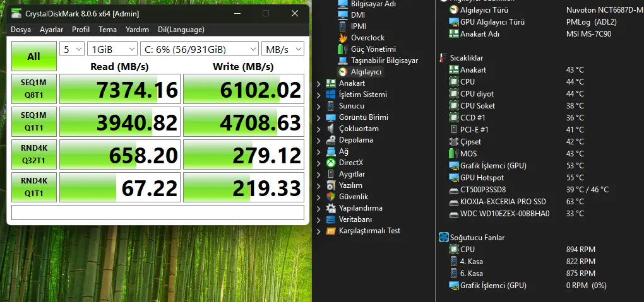This screenshot has width=644, height=302.
Task: Run all benchmarks with the All button
Action: coord(33,56)
